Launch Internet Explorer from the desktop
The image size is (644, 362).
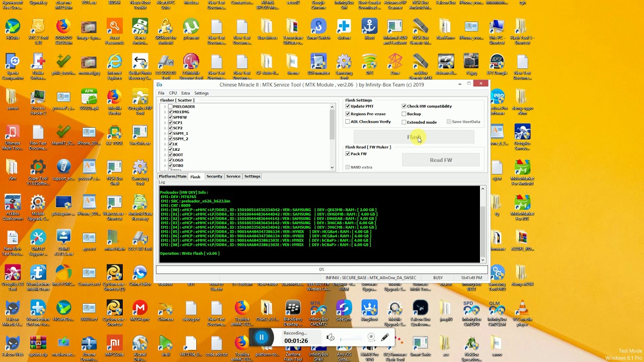point(114,66)
